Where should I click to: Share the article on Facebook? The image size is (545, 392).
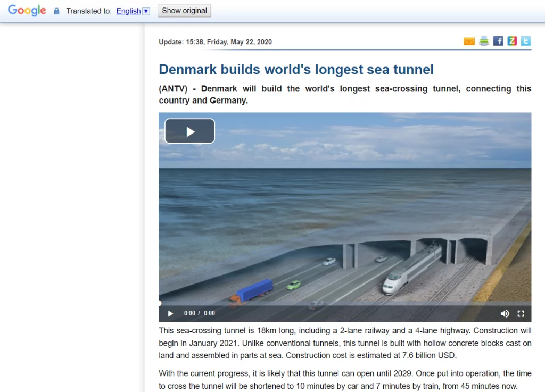click(x=498, y=41)
